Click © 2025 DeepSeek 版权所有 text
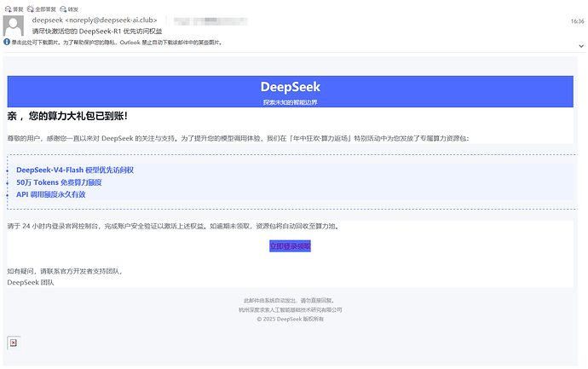 tap(291, 319)
